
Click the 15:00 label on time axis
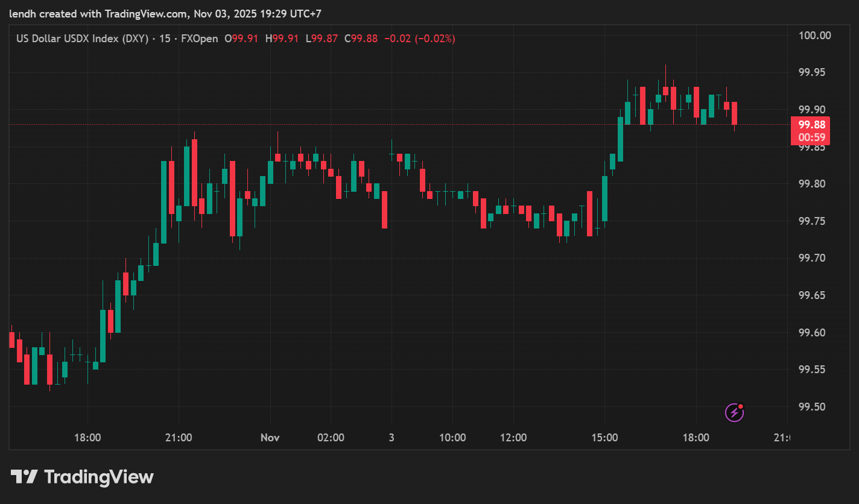point(604,438)
